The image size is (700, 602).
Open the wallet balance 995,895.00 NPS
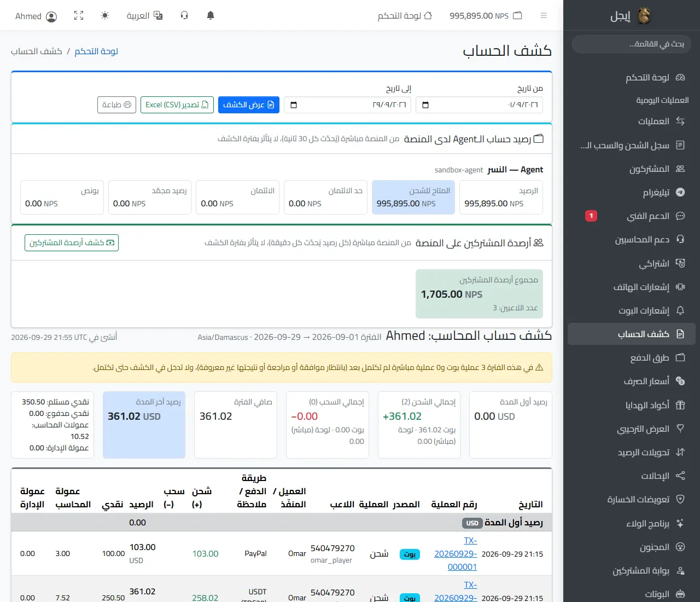486,16
